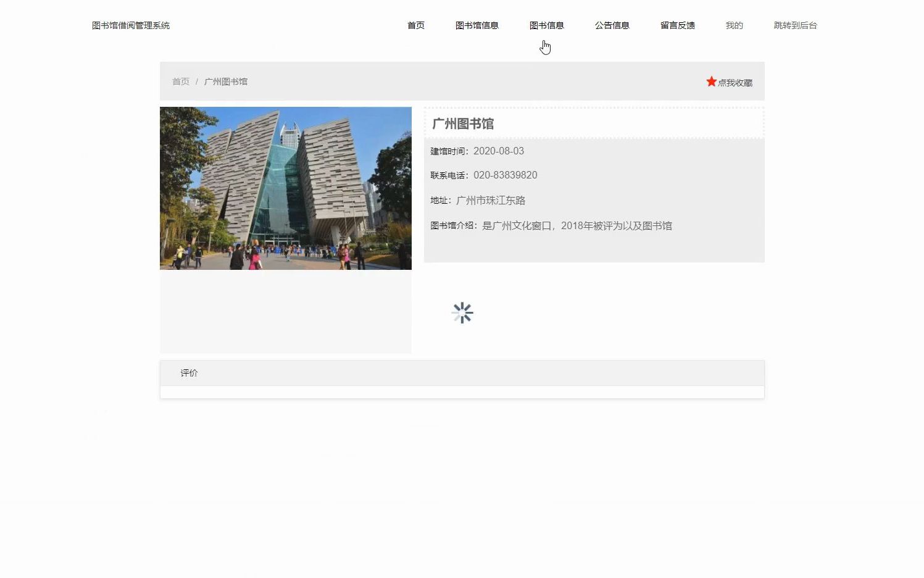Image resolution: width=924 pixels, height=578 pixels.
Task: Open the 图书馆信息 navigation item
Action: point(477,25)
